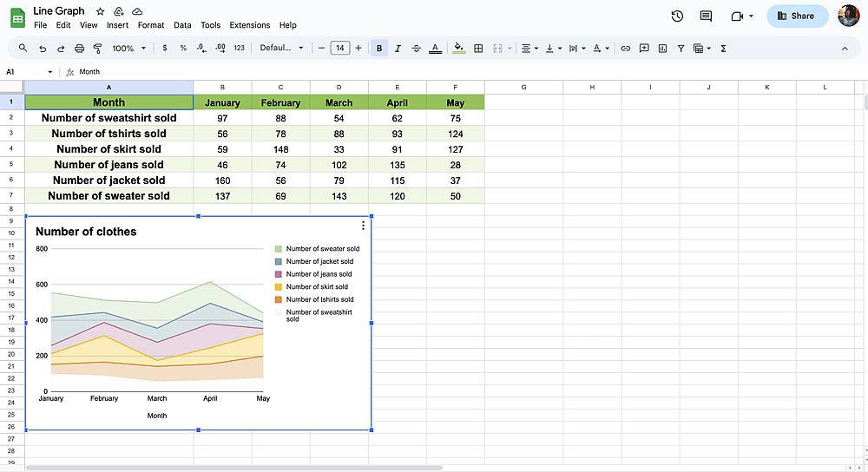Image resolution: width=868 pixels, height=472 pixels.
Task: Toggle italic formatting
Action: pos(398,49)
